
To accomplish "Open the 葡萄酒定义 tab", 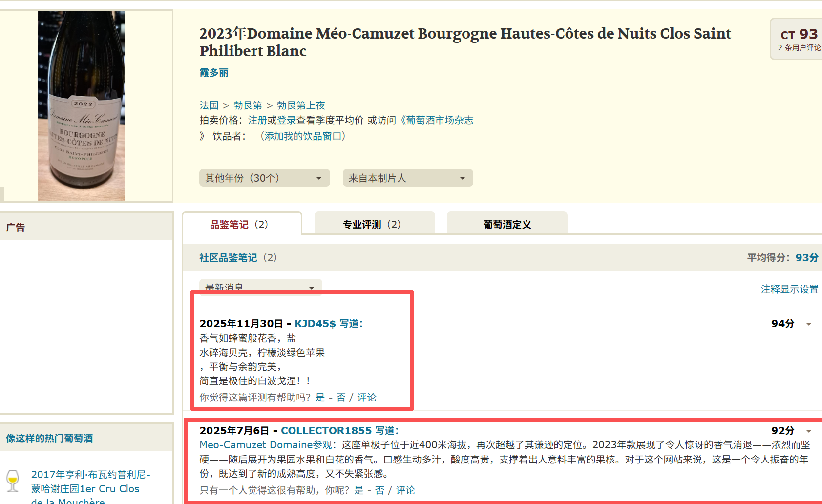I will (x=507, y=224).
